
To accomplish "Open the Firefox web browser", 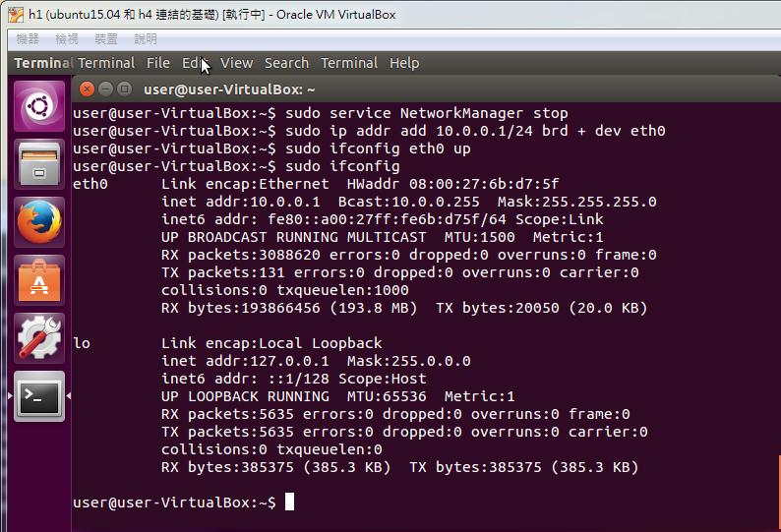I will pos(39,221).
